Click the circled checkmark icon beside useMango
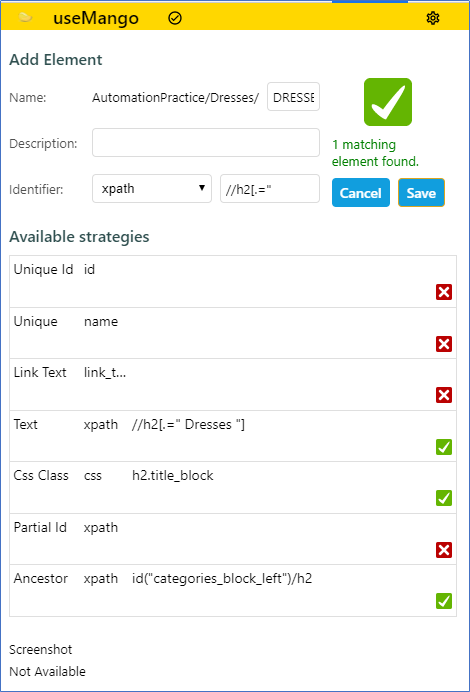Image resolution: width=470 pixels, height=692 pixels. click(x=175, y=18)
